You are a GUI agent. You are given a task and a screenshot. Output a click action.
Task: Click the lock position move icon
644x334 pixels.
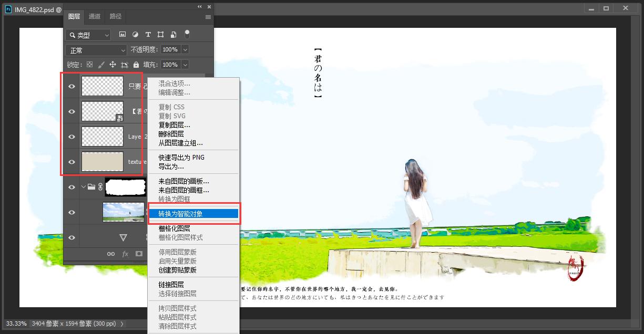pos(113,65)
